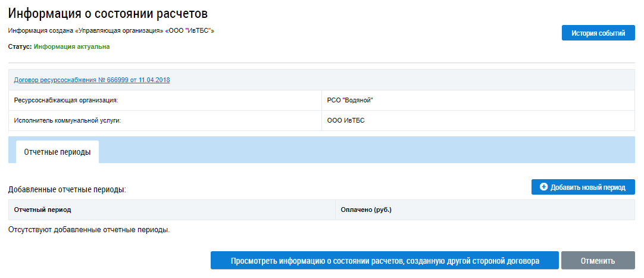Click the Информация актуальна status text

point(71,46)
